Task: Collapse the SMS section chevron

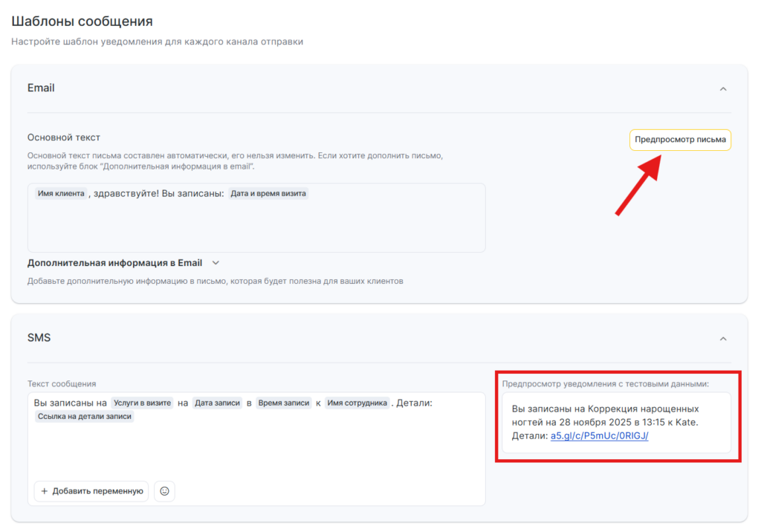Action: [722, 338]
